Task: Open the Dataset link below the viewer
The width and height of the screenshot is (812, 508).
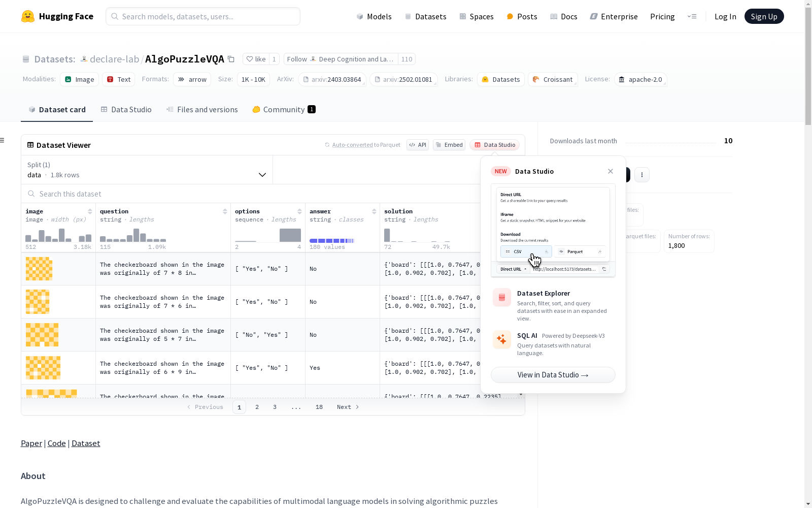Action: 86,443
